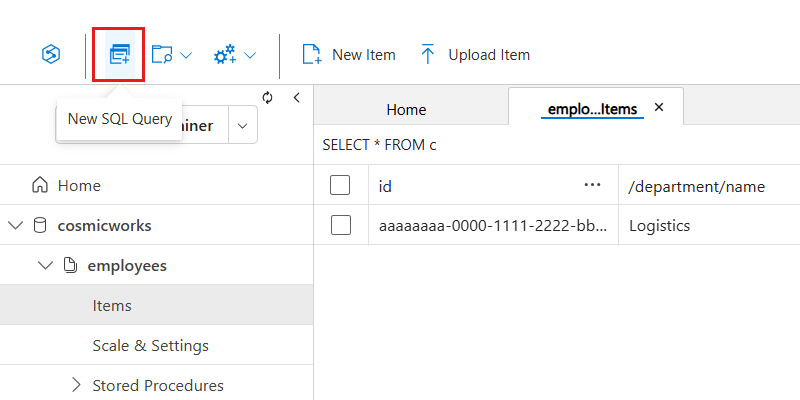Click the refresh icon in sidebar
The image size is (800, 400).
tap(267, 97)
